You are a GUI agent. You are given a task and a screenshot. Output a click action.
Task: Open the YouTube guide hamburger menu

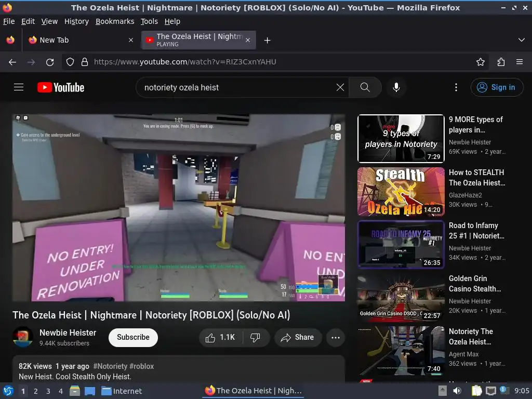(x=19, y=87)
